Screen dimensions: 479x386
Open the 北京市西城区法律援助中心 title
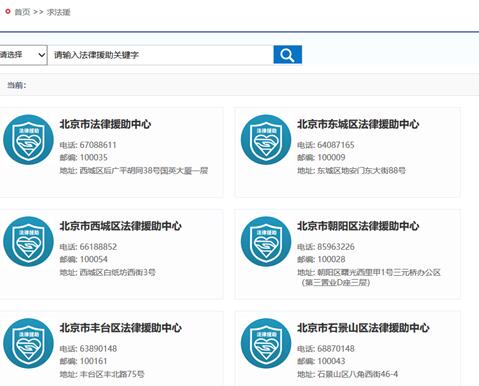120,226
